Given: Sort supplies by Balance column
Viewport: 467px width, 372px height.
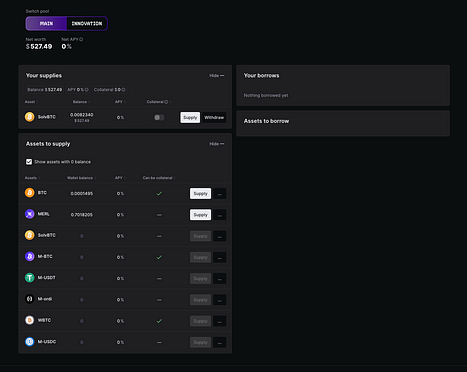Looking at the screenshot, I should tap(81, 102).
